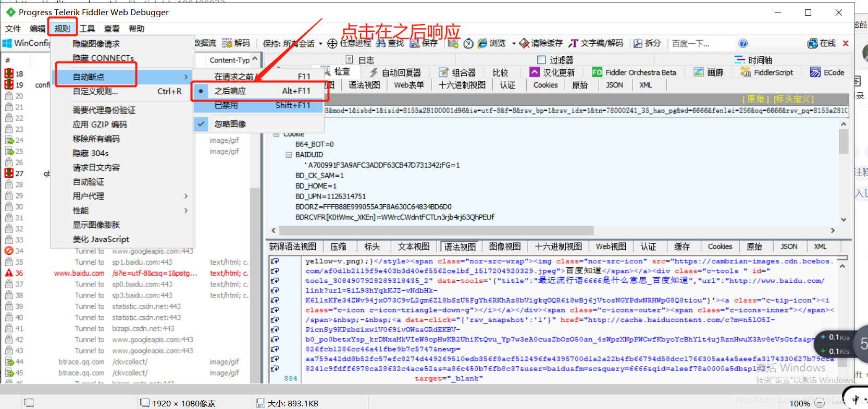This screenshot has width=868, height=409.
Task: Select 在请求之前 (Before Requests) breakpoint option
Action: 258,77
